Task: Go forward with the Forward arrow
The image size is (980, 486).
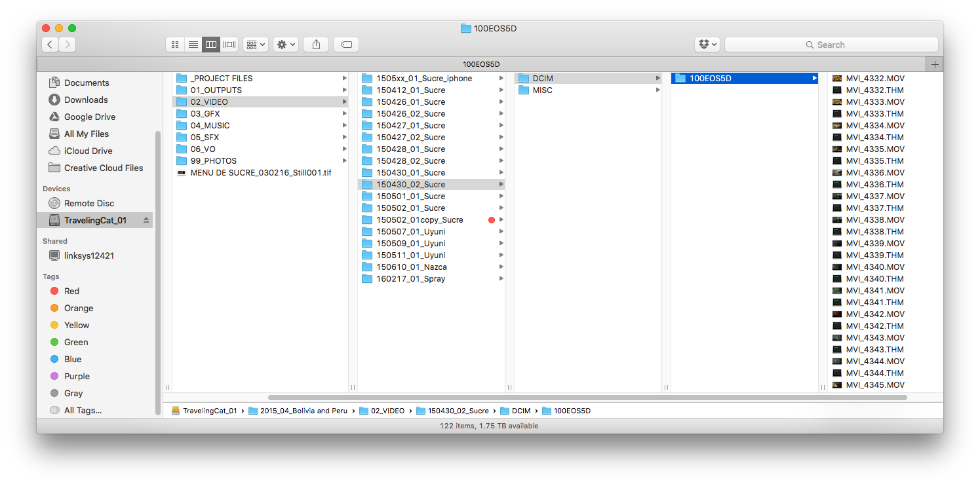Action: click(x=68, y=45)
